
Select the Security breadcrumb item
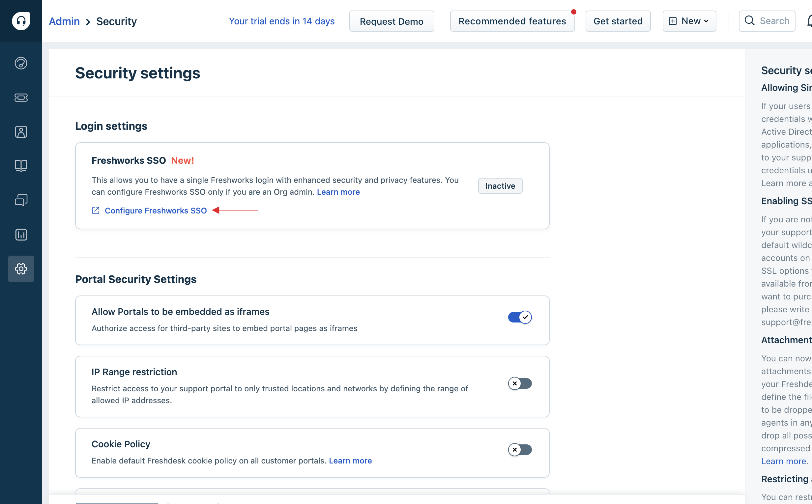[116, 21]
